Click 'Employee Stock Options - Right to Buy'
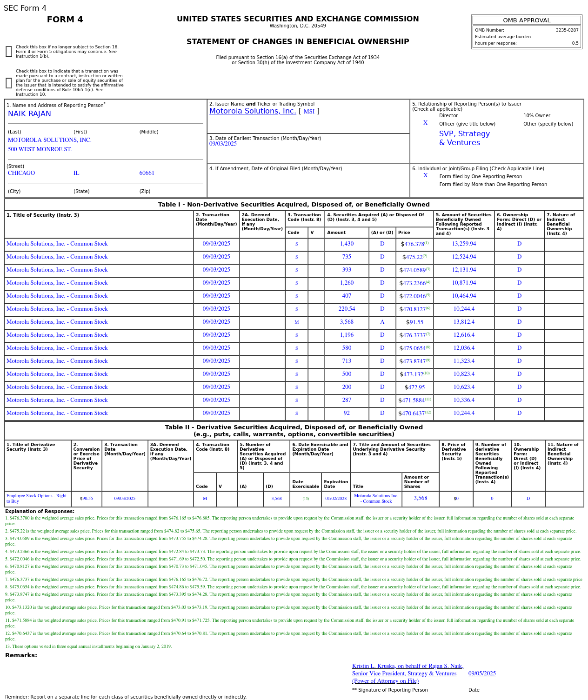 click(36, 499)
